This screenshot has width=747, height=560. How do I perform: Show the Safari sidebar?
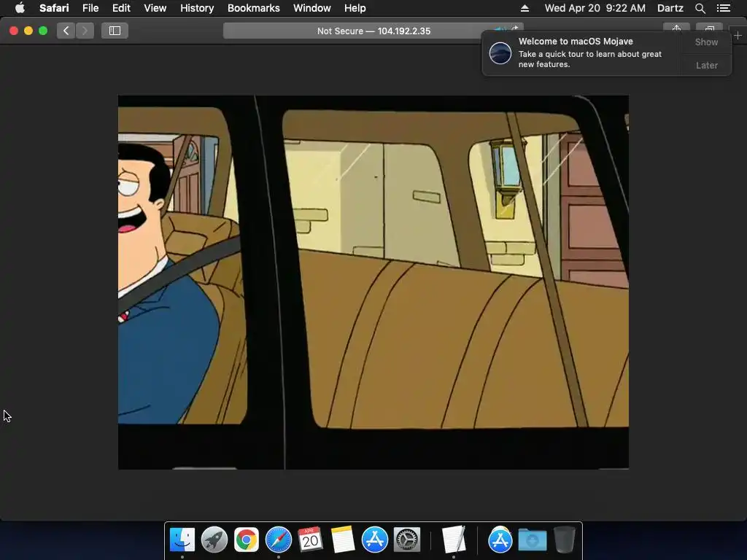coord(115,31)
